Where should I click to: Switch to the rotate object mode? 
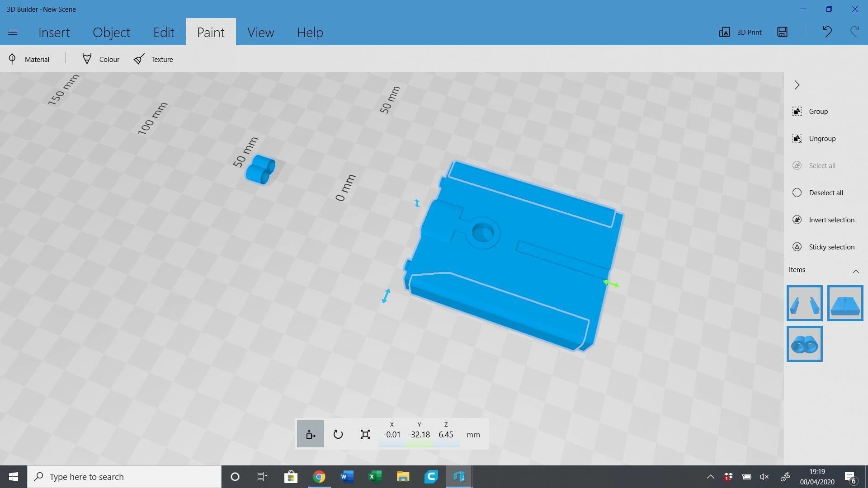[x=338, y=434]
